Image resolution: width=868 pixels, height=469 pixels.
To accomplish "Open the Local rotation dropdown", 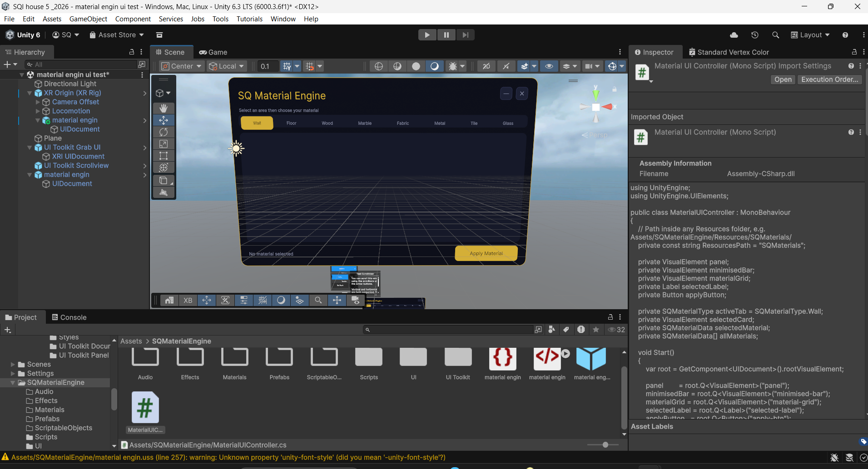I will (x=226, y=66).
